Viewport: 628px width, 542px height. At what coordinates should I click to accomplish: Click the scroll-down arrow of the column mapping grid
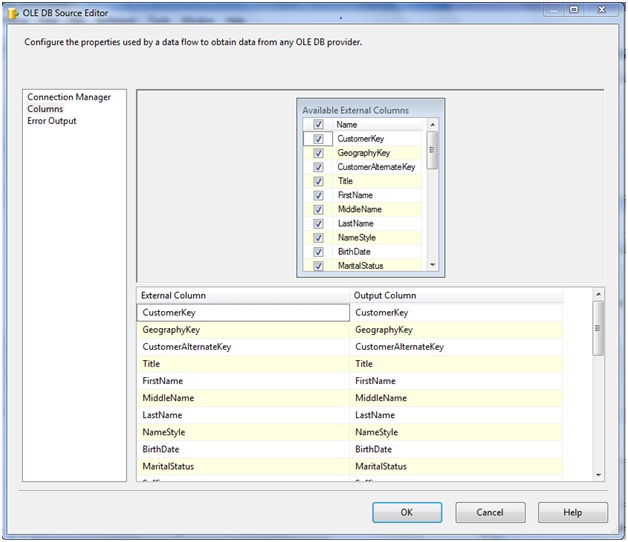point(598,475)
